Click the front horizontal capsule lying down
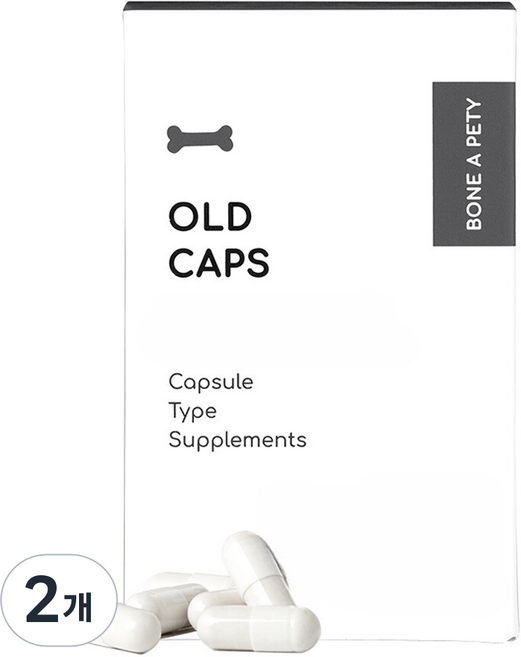 [258, 628]
